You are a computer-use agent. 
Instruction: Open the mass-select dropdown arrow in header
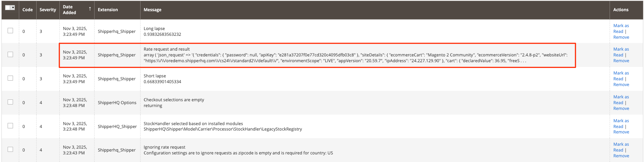tap(13, 8)
